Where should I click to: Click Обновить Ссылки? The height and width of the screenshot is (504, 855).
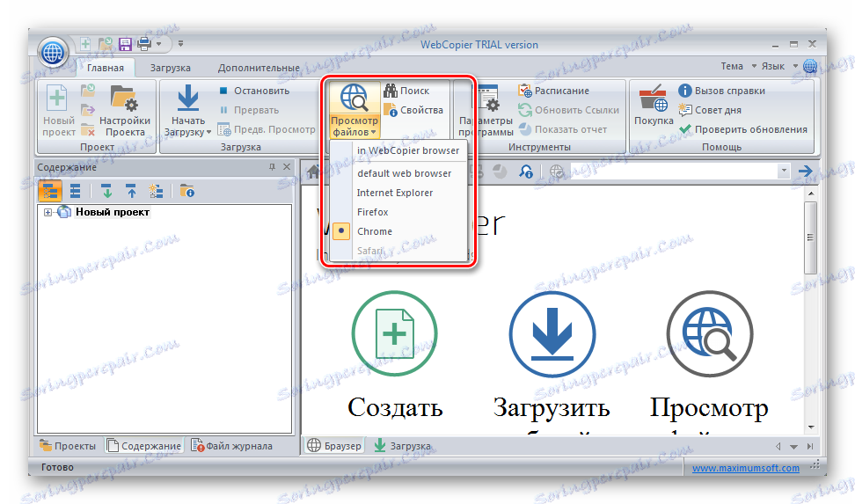coord(569,110)
